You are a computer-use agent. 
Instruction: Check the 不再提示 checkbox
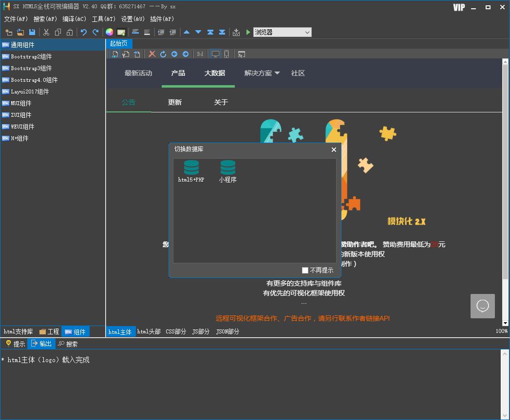point(305,270)
